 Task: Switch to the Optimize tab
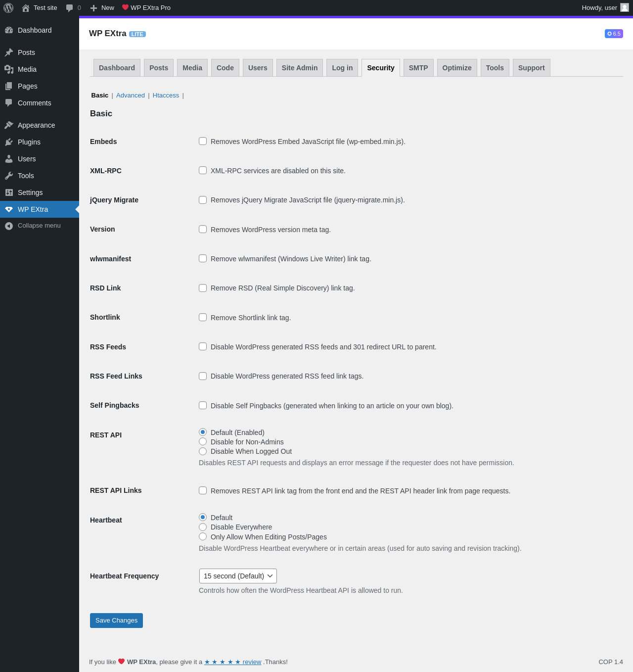coord(457,68)
